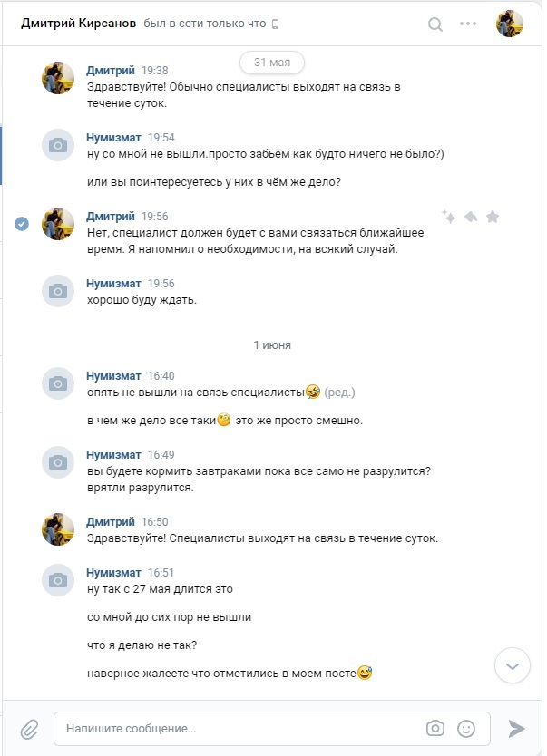Open the emoji smiley picker
The width and height of the screenshot is (547, 756).
466,728
